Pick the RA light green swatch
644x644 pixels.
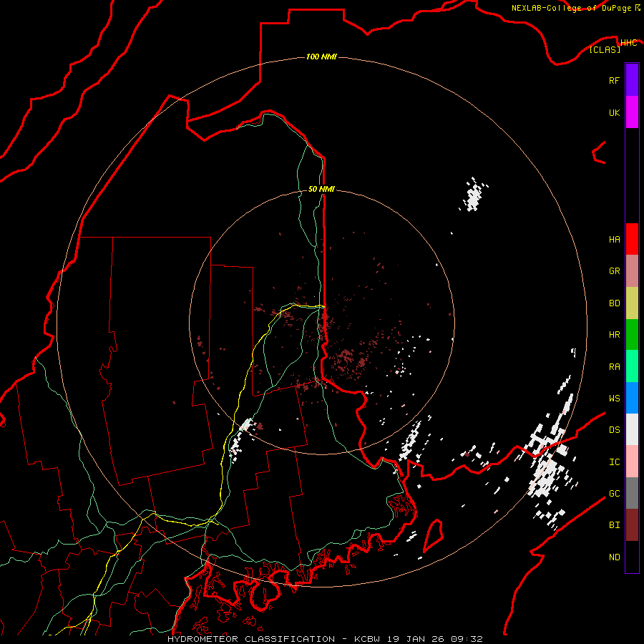632,366
